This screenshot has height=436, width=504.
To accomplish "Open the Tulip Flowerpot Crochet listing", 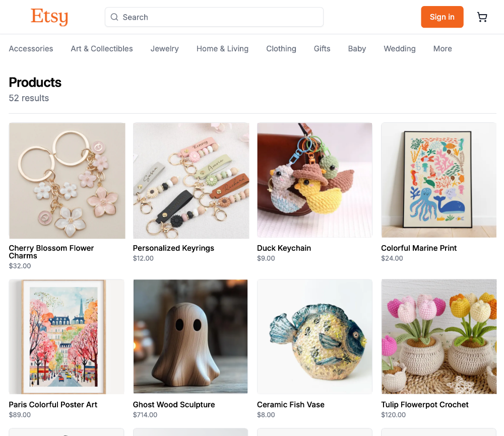I will (x=438, y=336).
